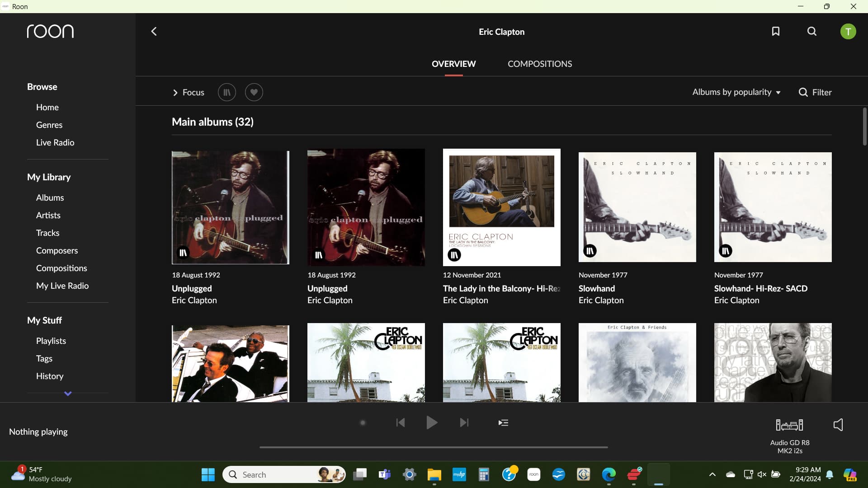Open the search magnifier in header
This screenshot has width=868, height=488.
(x=812, y=31)
